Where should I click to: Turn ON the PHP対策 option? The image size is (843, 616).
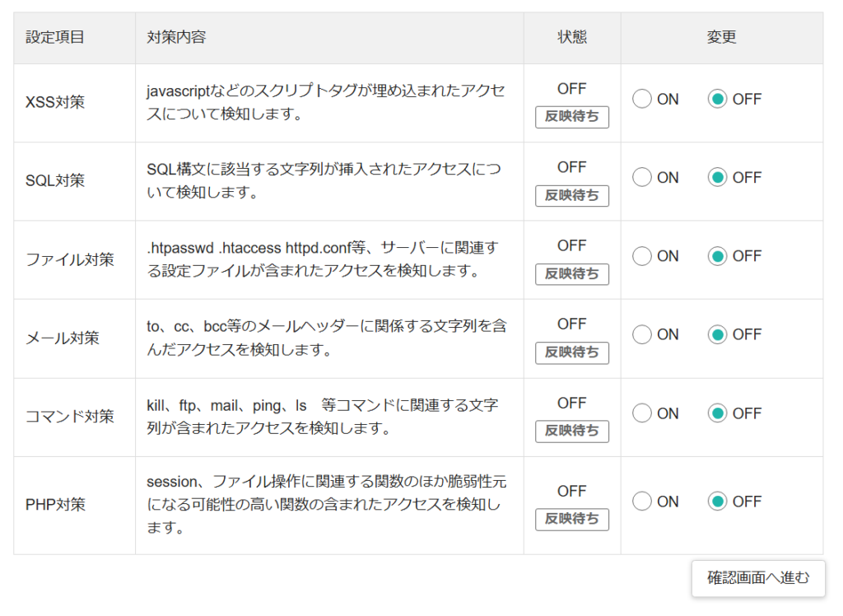tap(642, 502)
